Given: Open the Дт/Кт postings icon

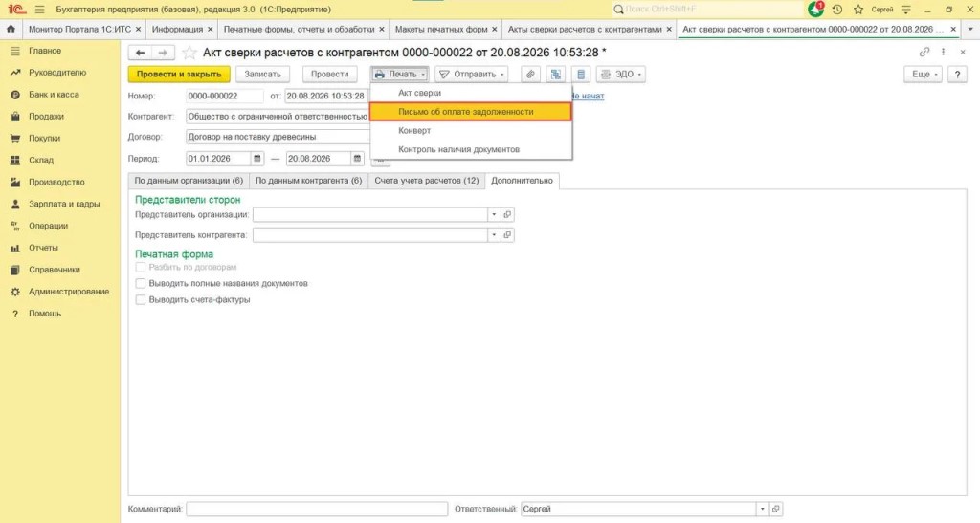Looking at the screenshot, I should (x=555, y=75).
